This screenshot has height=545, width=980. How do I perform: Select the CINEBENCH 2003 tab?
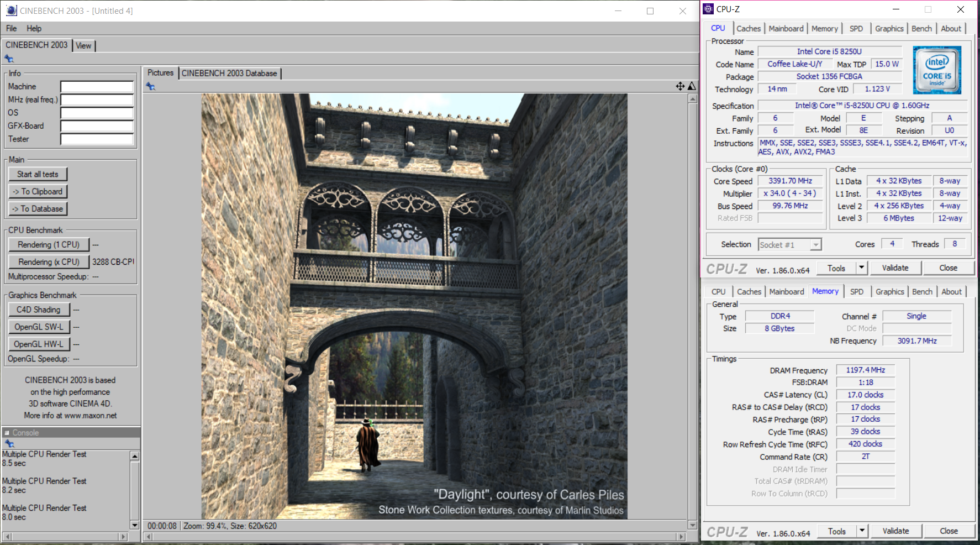coord(36,45)
